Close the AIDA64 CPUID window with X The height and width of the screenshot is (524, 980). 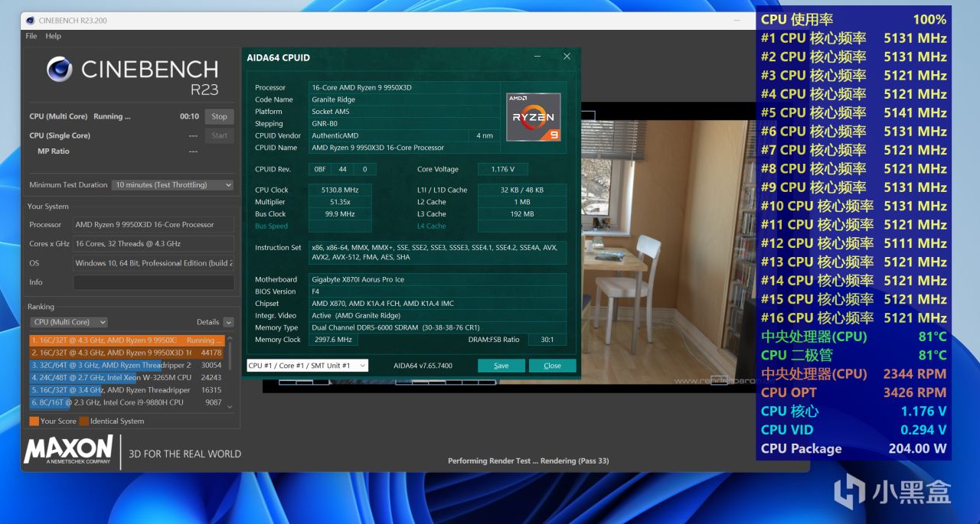pos(567,57)
